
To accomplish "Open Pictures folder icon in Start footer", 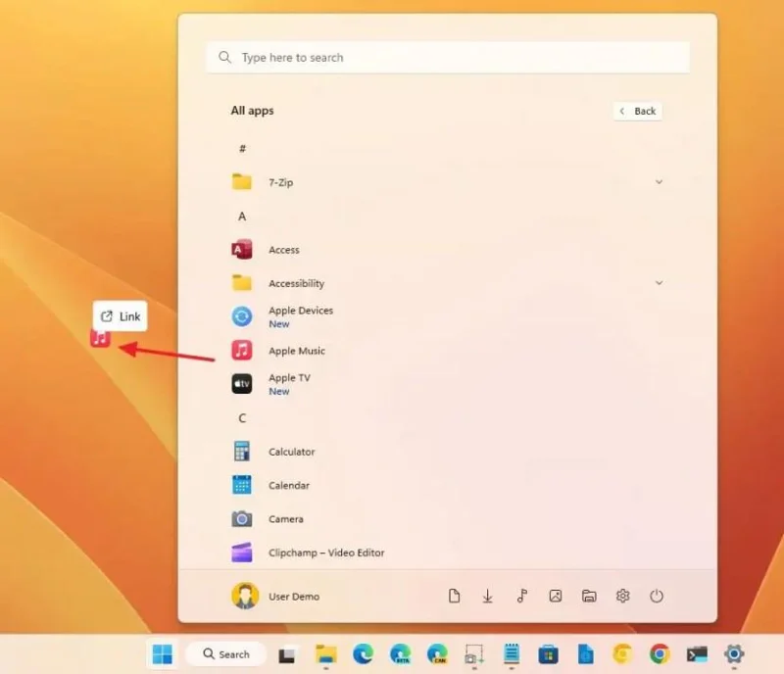I will click(556, 596).
